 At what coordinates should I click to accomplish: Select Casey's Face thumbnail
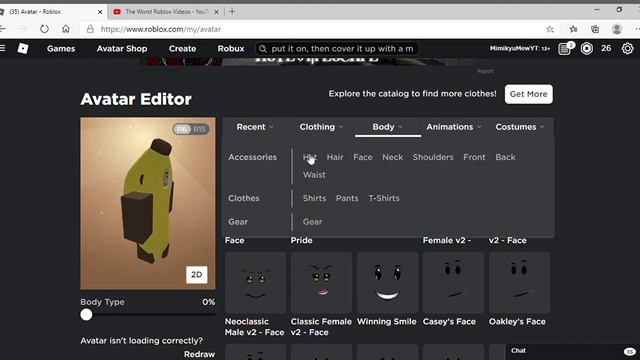pos(453,283)
